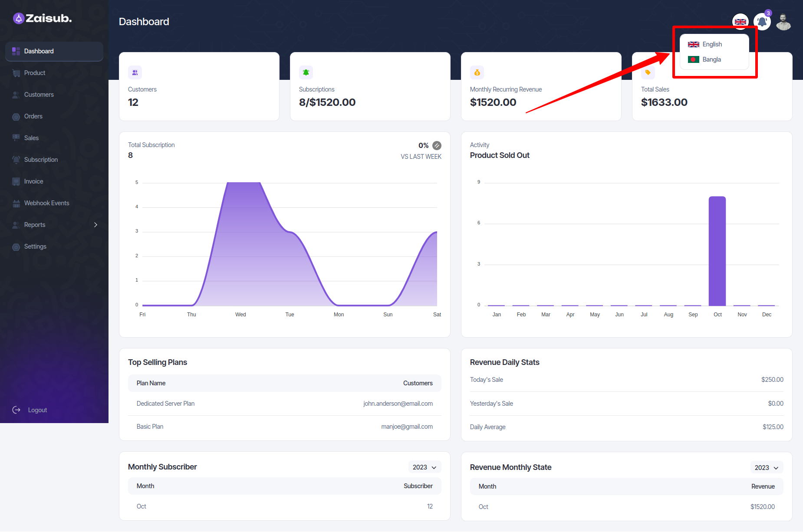The image size is (803, 532).
Task: Click the Logout arrow icon
Action: pos(16,410)
